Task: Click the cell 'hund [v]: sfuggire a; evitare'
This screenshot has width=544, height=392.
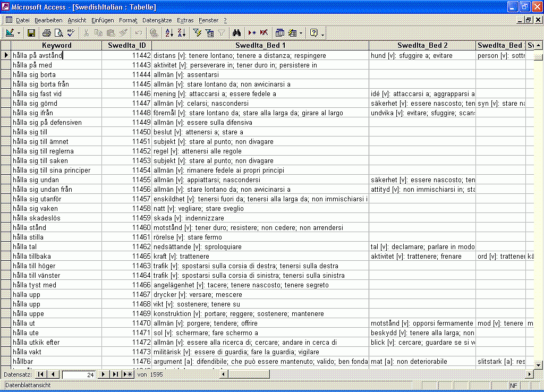Action: [x=422, y=55]
